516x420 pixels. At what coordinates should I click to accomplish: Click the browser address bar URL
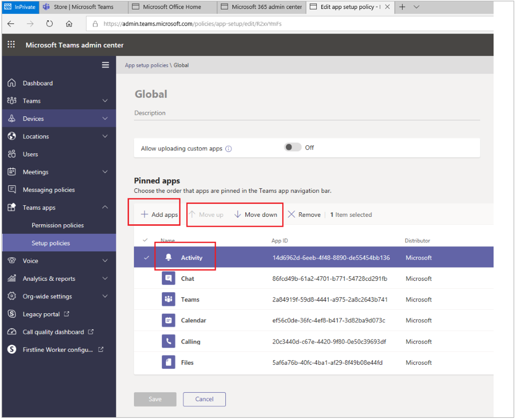pyautogui.click(x=193, y=24)
